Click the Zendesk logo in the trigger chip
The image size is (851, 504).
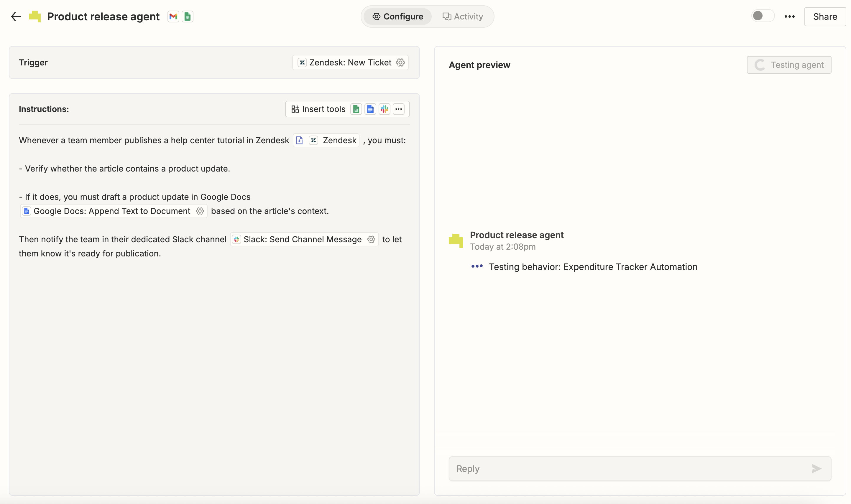coord(302,62)
